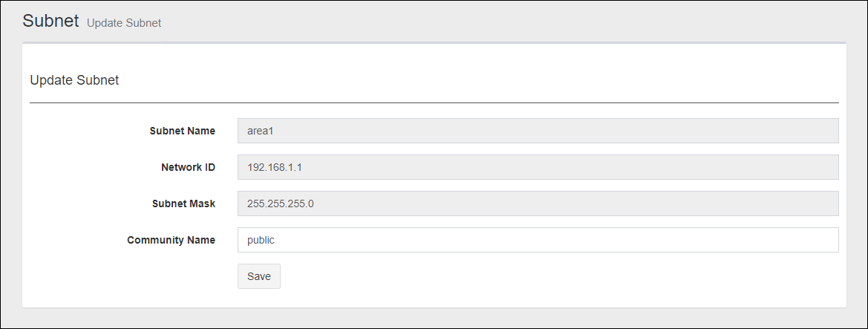This screenshot has width=868, height=329.
Task: Click the grey Update Subnet subtitle
Action: pos(124,23)
